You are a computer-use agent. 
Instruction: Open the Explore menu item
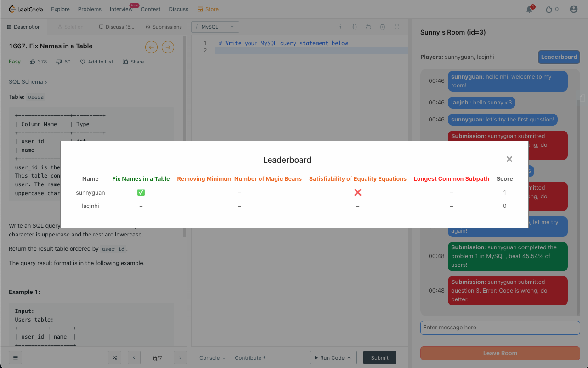click(x=60, y=9)
